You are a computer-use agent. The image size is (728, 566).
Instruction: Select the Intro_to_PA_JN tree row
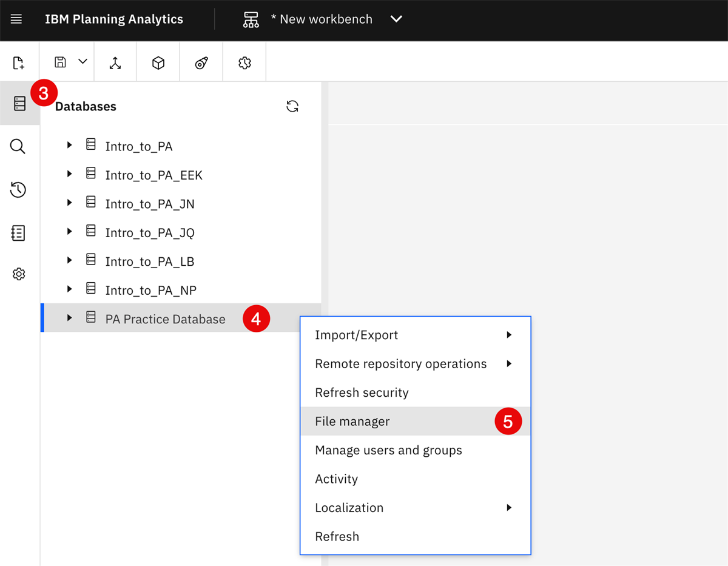click(x=181, y=204)
